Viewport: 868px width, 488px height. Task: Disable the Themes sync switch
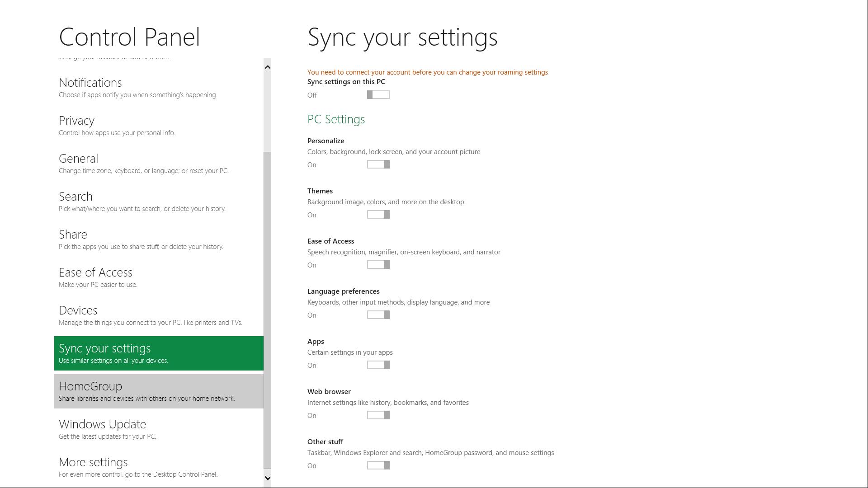point(378,215)
